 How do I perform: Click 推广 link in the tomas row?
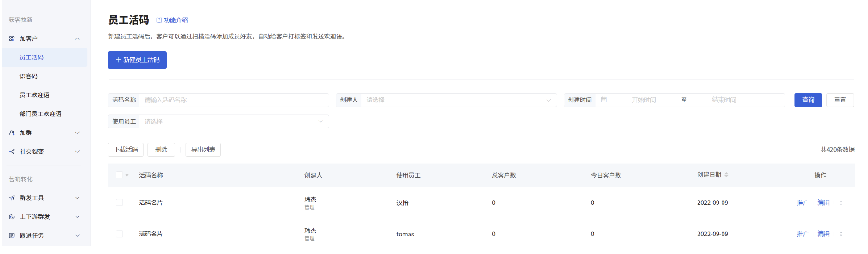(802, 234)
